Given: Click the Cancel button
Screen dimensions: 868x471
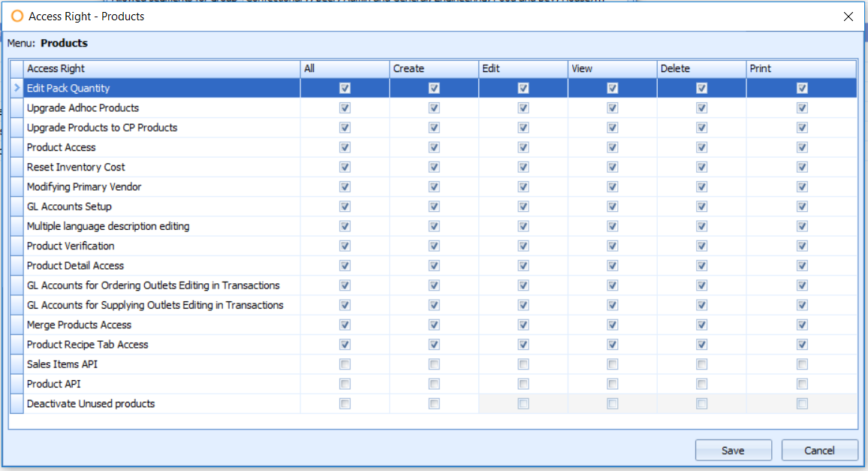Looking at the screenshot, I should click(819, 449).
